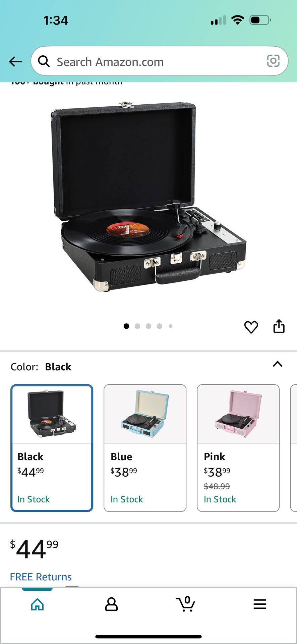Collapse the Color section chevron

coord(278,364)
